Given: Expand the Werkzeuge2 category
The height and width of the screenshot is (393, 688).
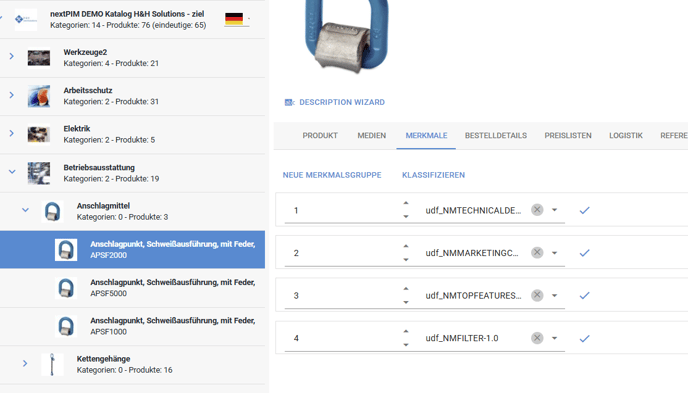Looking at the screenshot, I should [x=12, y=56].
